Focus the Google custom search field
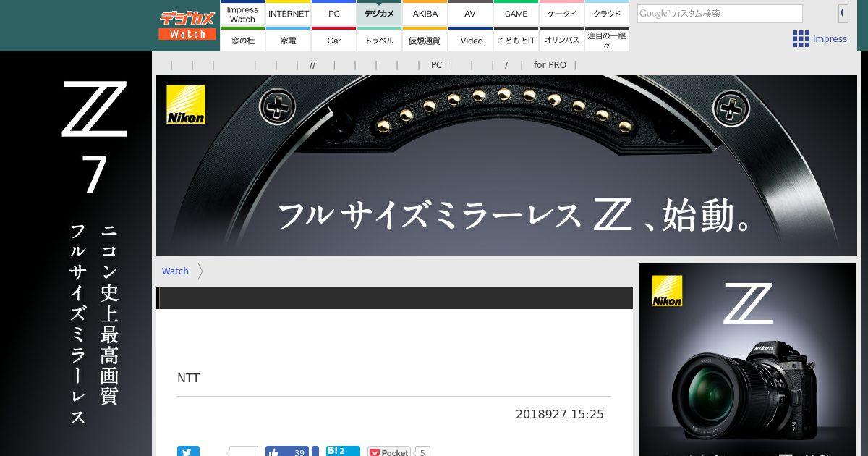The height and width of the screenshot is (456, 868). pyautogui.click(x=720, y=14)
